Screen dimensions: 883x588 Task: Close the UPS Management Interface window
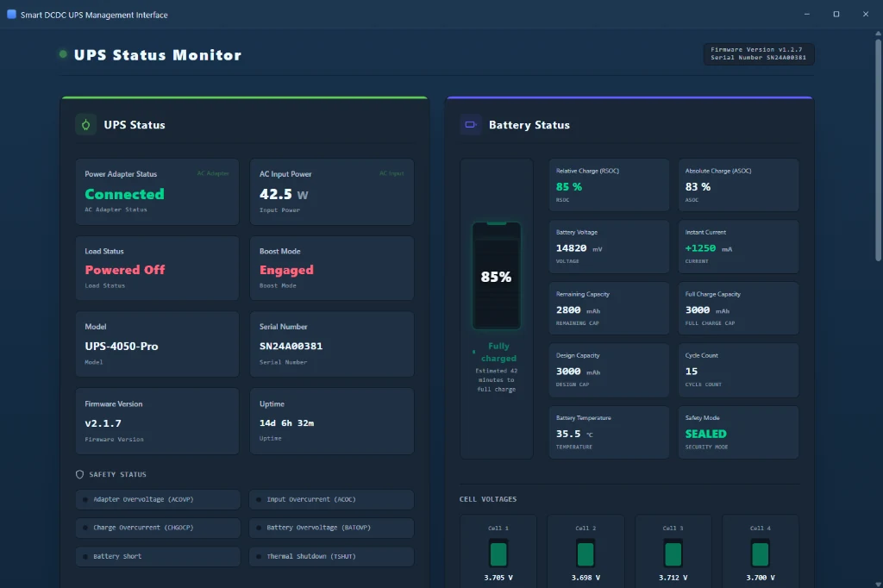(866, 14)
